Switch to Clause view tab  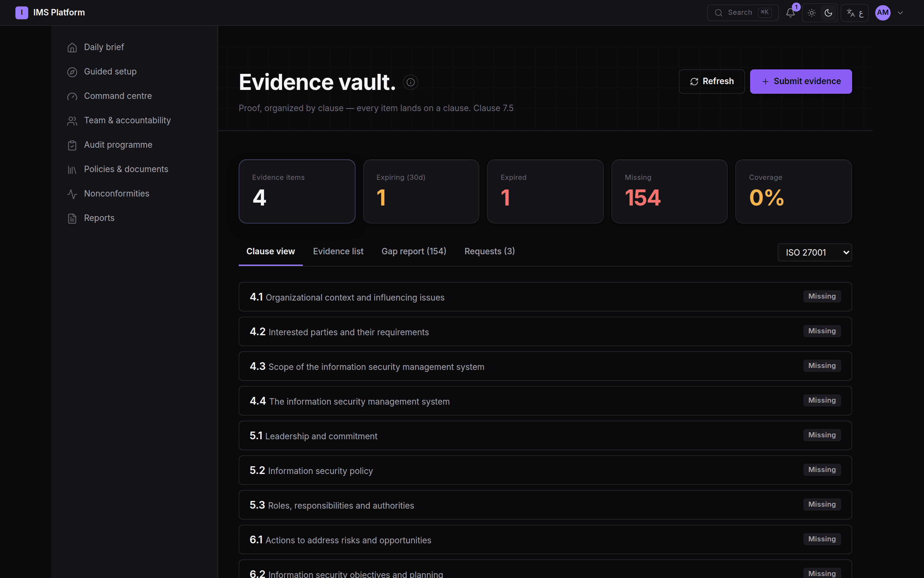(270, 251)
